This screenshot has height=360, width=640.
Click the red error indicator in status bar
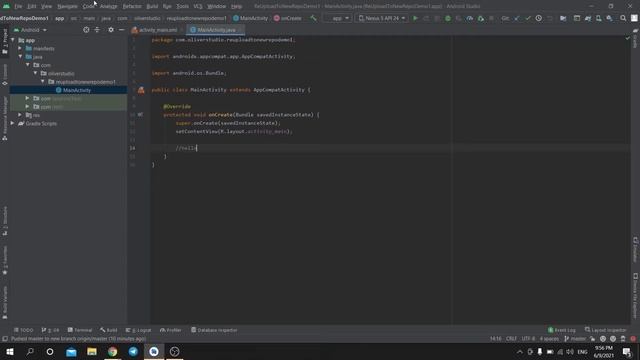(x=633, y=339)
